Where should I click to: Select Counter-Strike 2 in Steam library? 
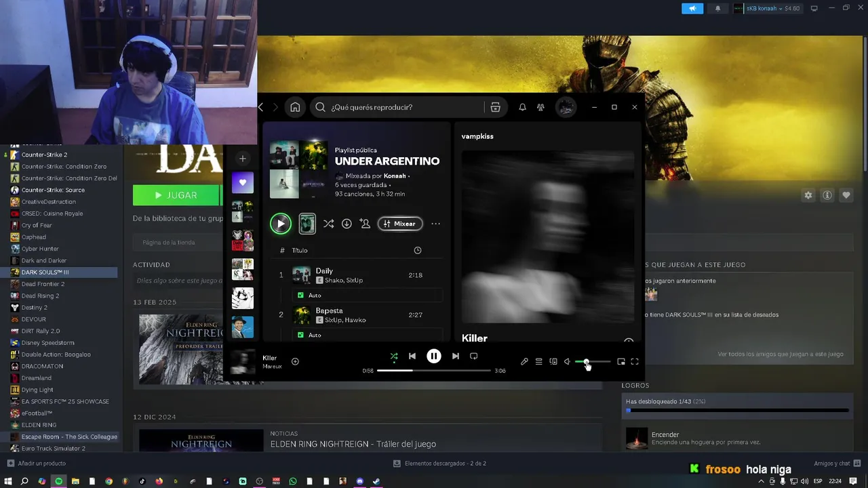(x=44, y=155)
